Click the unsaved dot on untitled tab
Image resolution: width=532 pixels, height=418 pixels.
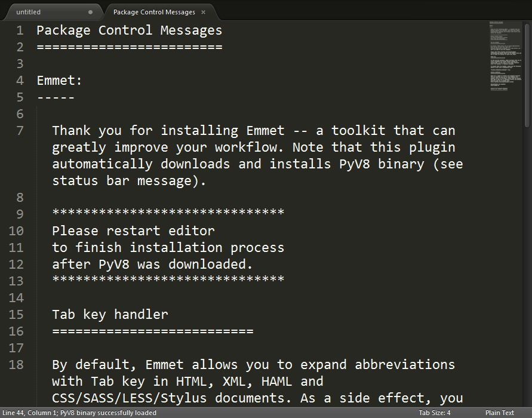[91, 12]
